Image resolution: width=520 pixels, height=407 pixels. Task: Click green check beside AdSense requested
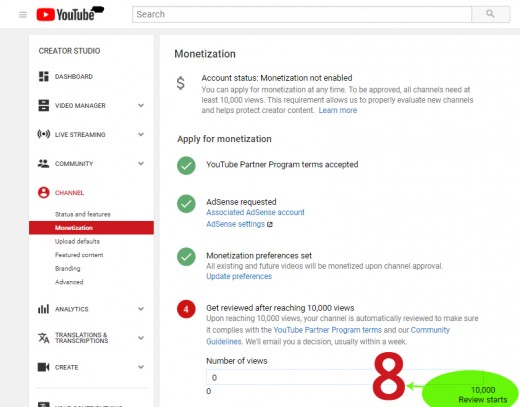[x=186, y=203]
